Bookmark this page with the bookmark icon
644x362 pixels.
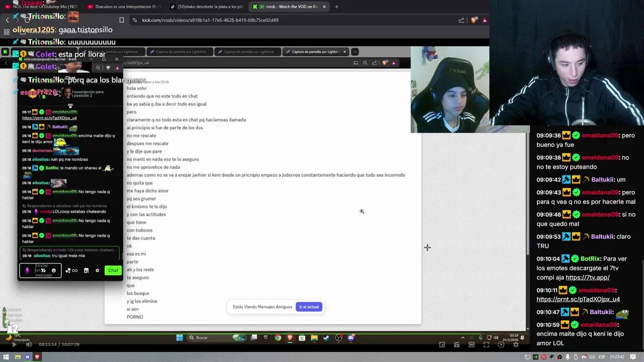pos(121,20)
